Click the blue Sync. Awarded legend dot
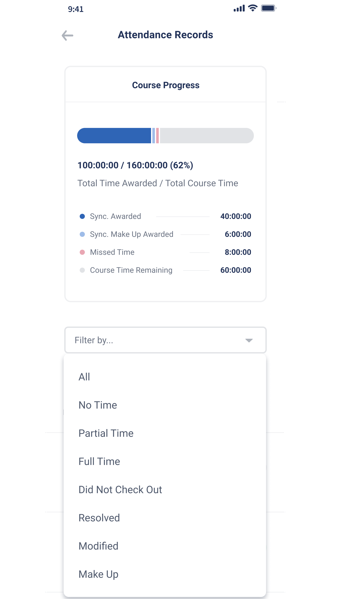Viewport: 362px width, 611px height. click(x=82, y=216)
